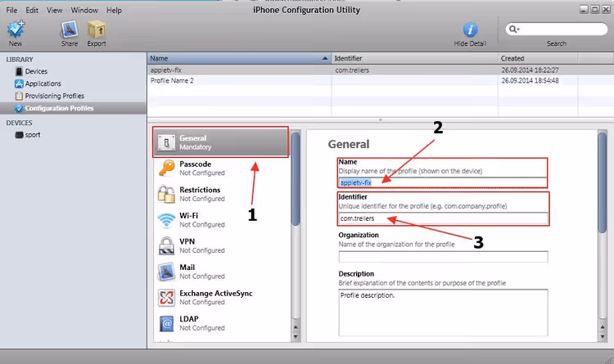Select the Configuration Profiles icon
The height and width of the screenshot is (364, 614).
click(x=18, y=109)
